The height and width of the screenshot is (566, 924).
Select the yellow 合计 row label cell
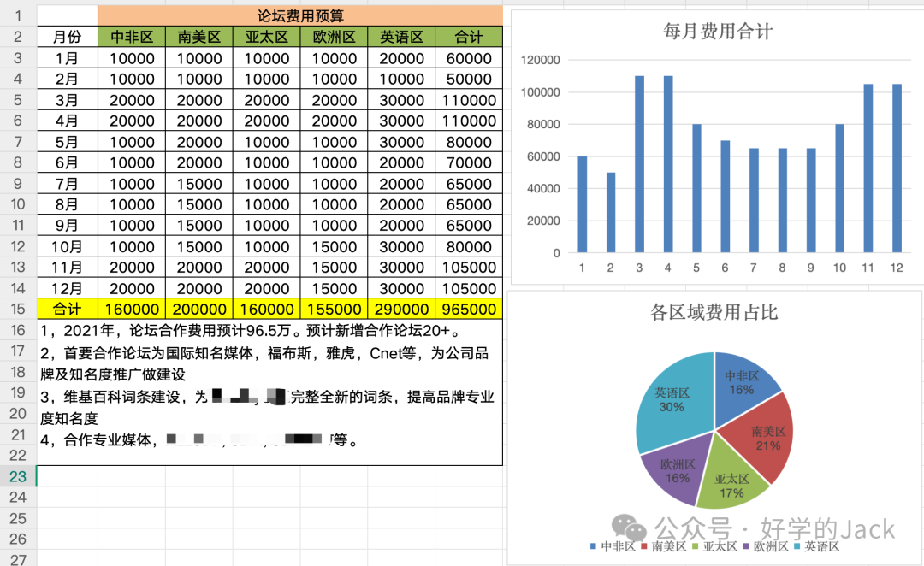68,310
